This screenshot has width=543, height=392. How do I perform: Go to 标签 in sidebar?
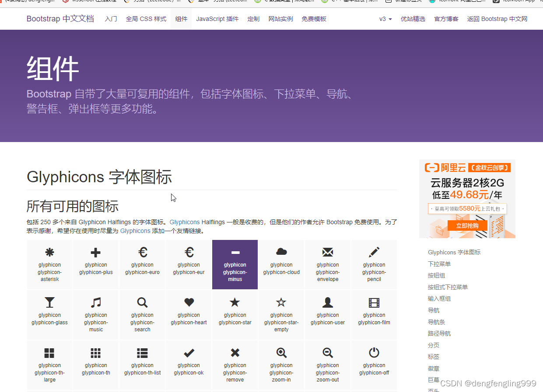coord(434,357)
